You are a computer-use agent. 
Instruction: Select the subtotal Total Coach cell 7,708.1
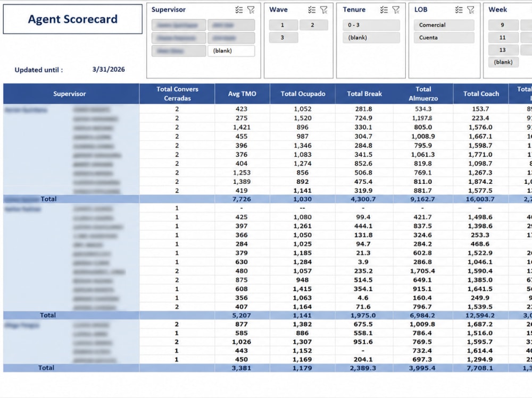tap(480, 368)
